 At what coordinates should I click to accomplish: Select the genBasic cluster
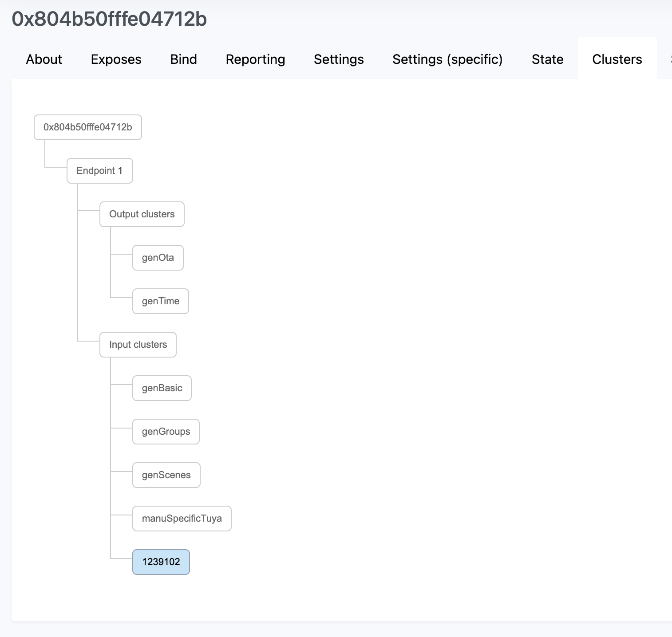162,388
